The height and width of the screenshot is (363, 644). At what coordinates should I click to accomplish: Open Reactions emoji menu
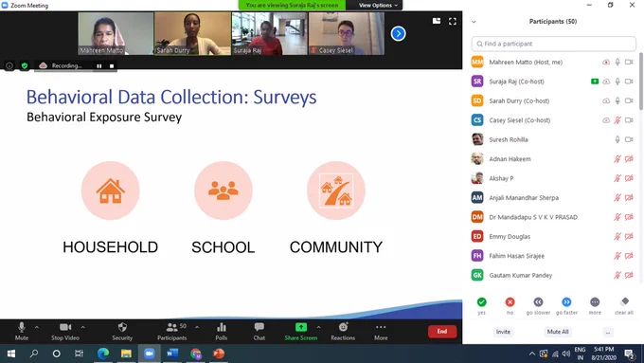pos(343,332)
